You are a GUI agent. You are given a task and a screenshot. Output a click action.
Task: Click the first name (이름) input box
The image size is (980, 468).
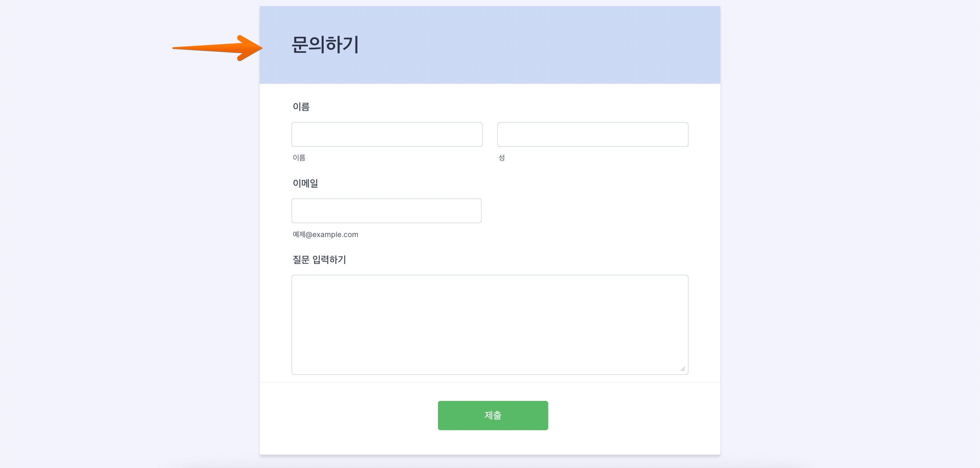click(387, 135)
